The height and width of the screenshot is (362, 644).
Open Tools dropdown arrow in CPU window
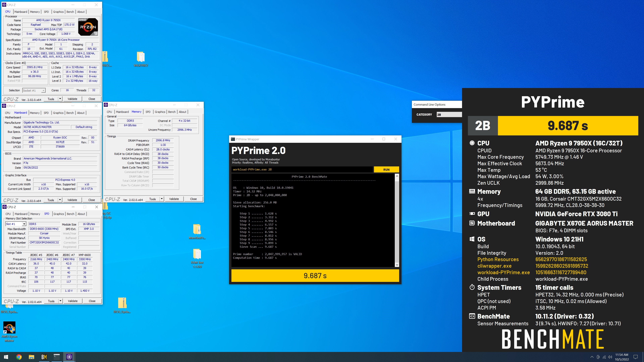click(60, 99)
